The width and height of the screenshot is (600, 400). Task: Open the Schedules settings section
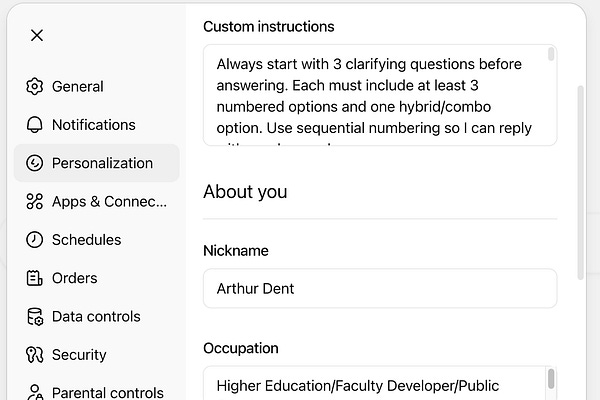pos(86,240)
